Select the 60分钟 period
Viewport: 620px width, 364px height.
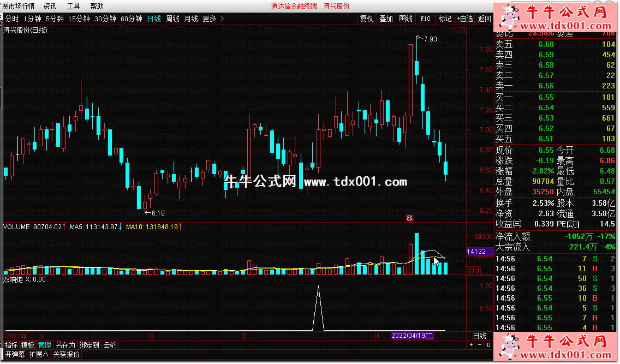click(132, 19)
